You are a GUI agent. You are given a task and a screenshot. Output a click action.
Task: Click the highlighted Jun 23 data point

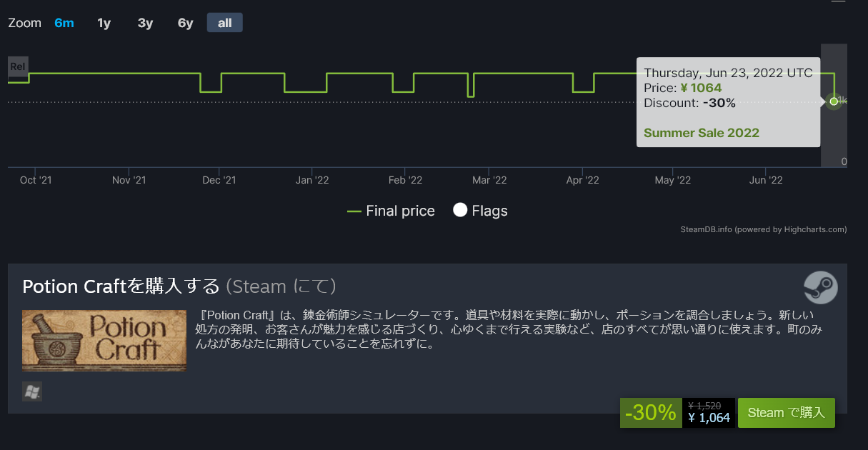(x=834, y=101)
